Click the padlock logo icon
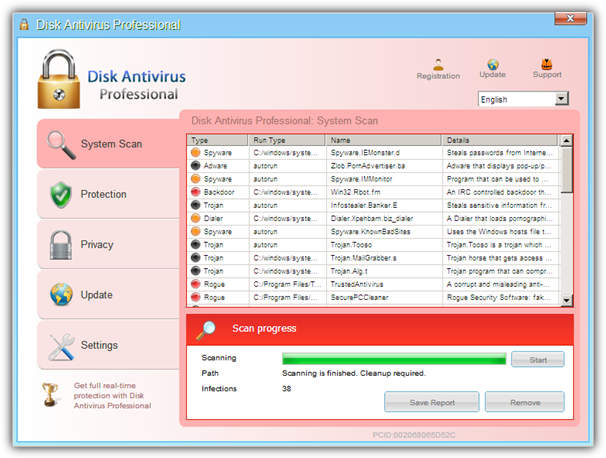Image resolution: width=606 pixels, height=458 pixels. tap(59, 80)
